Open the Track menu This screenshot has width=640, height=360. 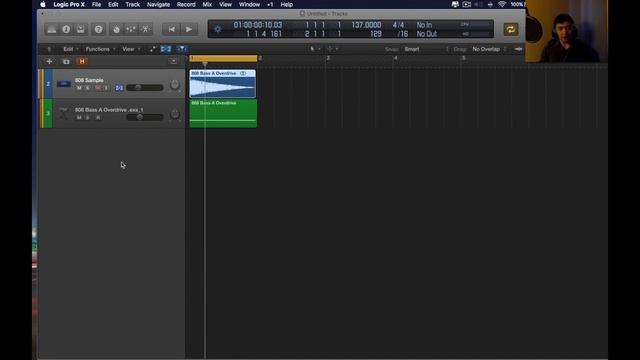coord(132,4)
